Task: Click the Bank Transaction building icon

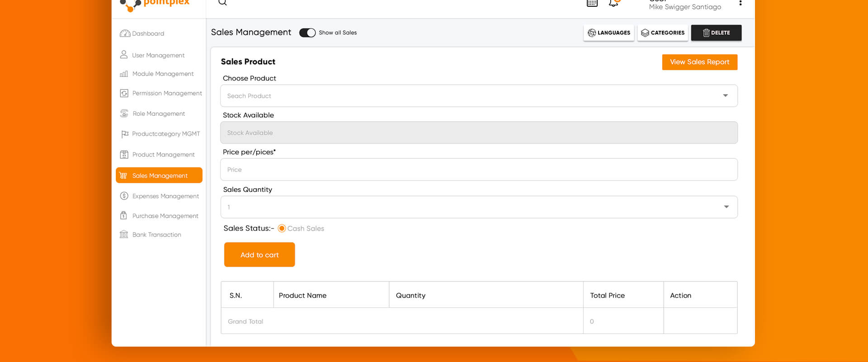Action: point(124,234)
